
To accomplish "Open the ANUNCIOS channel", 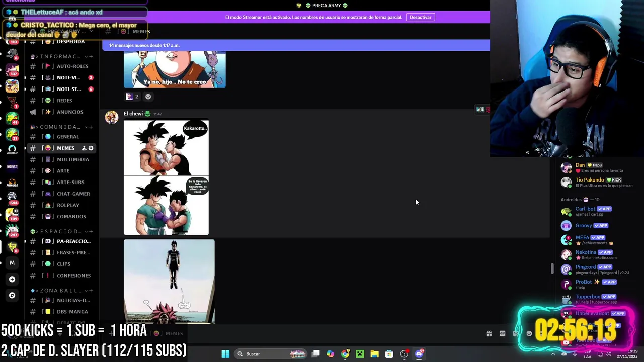I will [61, 112].
